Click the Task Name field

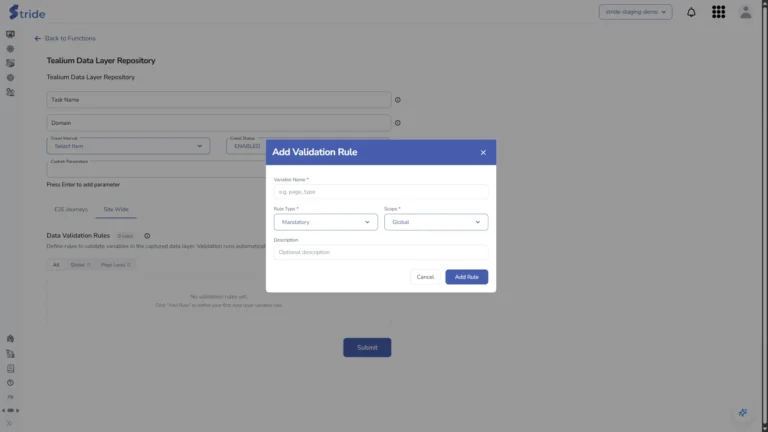click(x=218, y=99)
